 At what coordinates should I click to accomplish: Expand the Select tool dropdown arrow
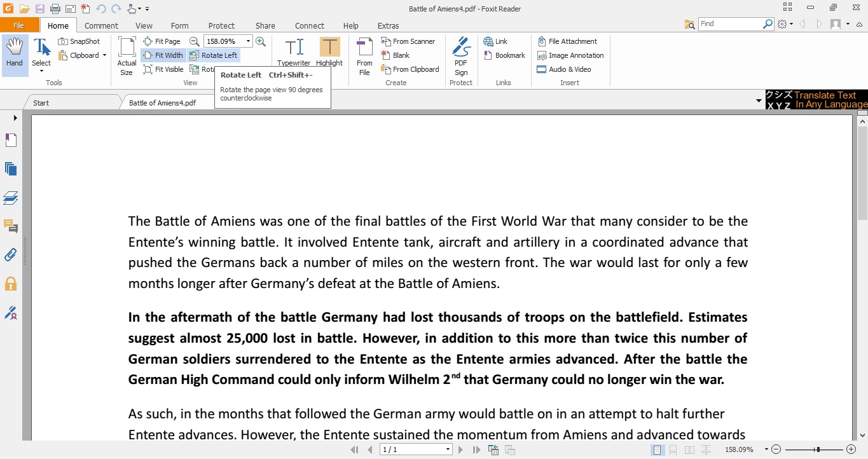coord(41,72)
